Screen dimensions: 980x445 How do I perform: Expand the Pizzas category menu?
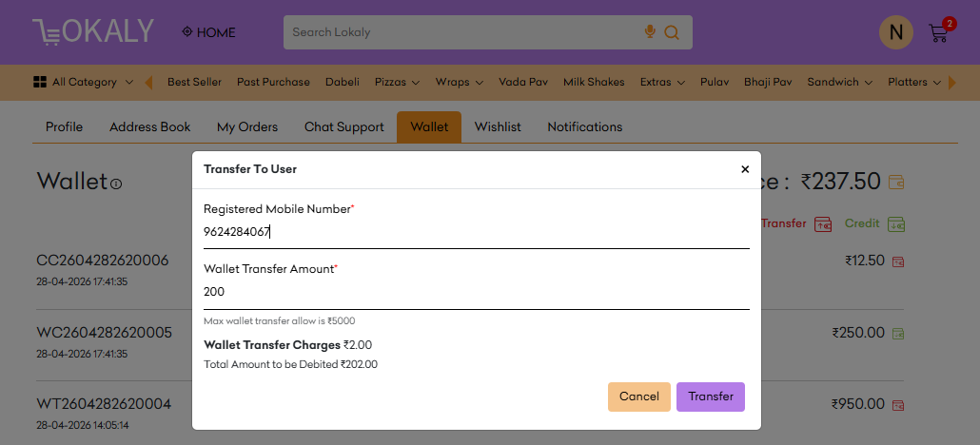[x=416, y=83]
